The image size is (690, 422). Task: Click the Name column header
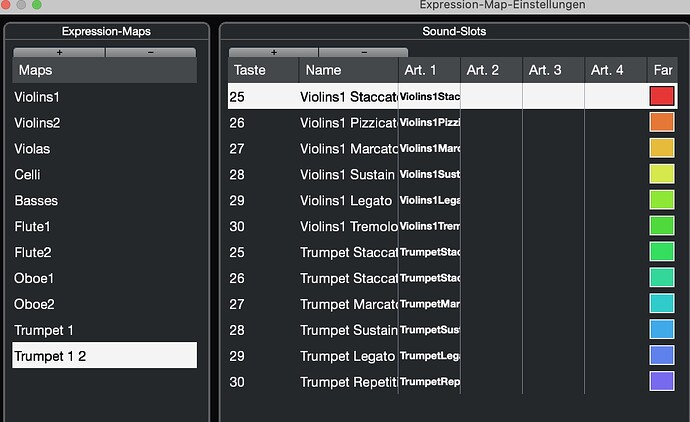[x=324, y=70]
